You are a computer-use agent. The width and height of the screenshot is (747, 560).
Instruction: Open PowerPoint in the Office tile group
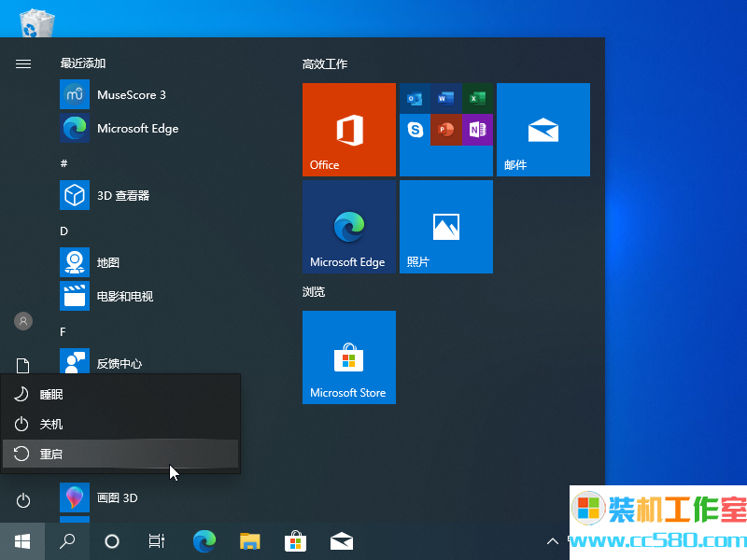pos(446,130)
